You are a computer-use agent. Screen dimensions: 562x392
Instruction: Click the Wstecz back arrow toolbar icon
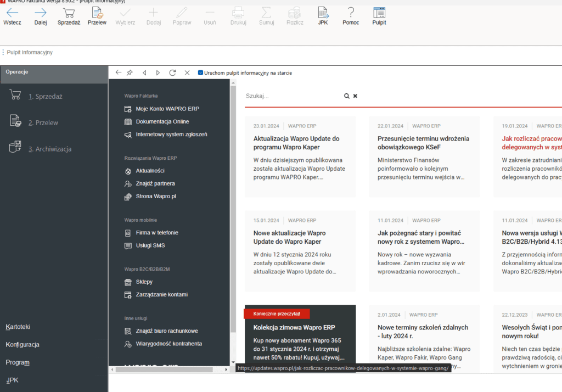(x=12, y=13)
